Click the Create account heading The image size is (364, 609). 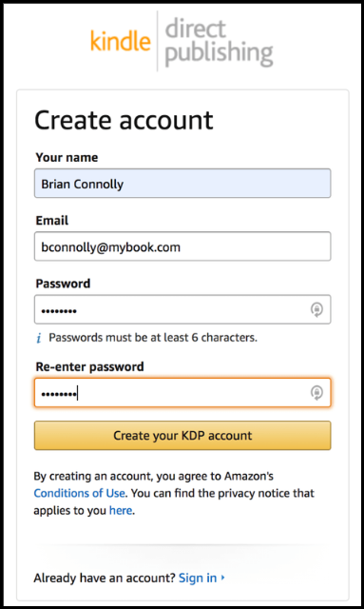tap(124, 120)
